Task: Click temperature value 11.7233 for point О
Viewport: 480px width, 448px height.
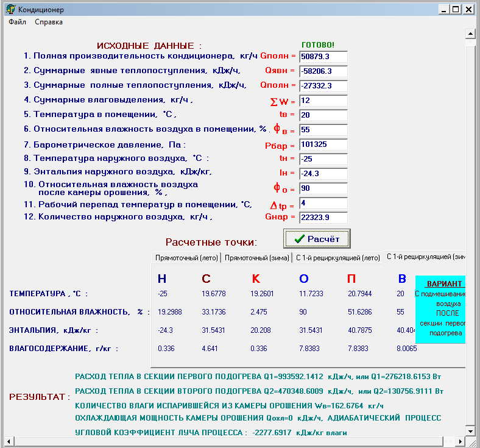Action: tap(311, 294)
